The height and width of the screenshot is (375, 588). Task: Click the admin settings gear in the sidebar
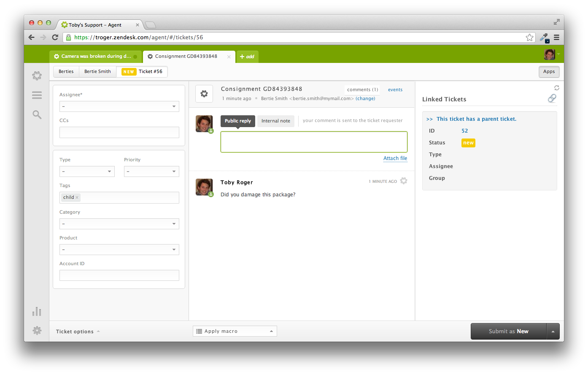[37, 331]
